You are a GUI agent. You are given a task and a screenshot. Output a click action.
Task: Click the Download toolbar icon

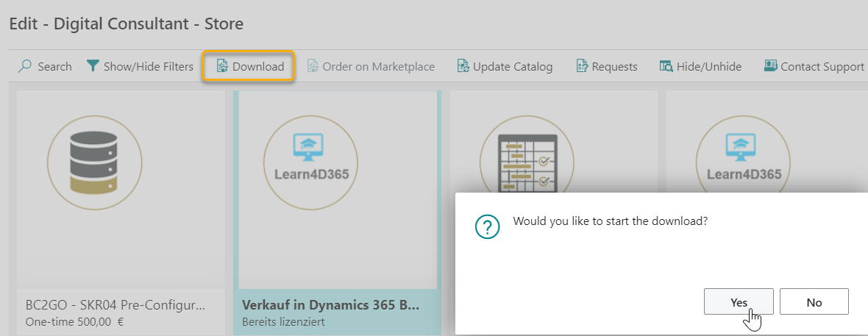(x=222, y=66)
